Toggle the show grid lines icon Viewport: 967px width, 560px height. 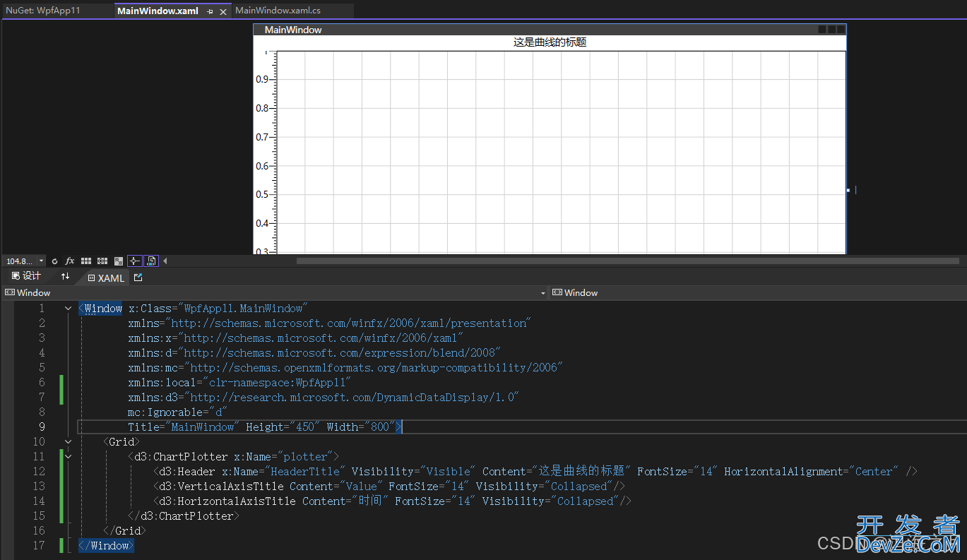(x=86, y=261)
